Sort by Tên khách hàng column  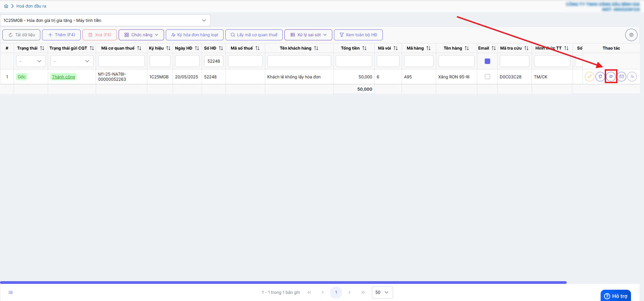316,48
